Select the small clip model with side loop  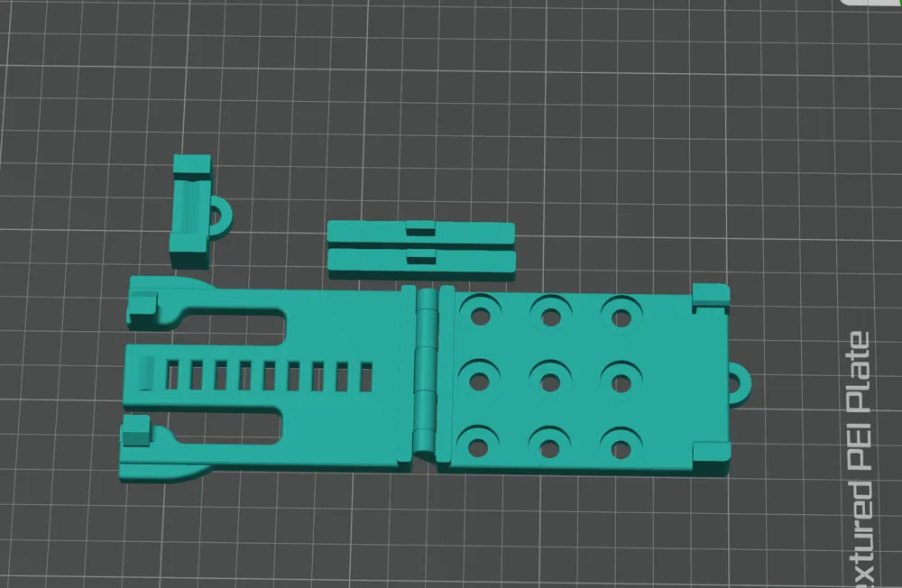[x=189, y=213]
